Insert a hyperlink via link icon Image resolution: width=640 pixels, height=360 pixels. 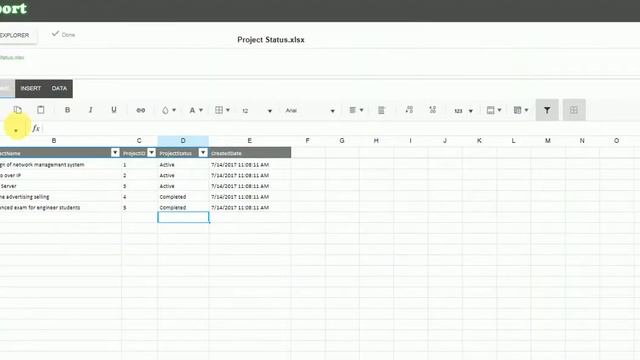141,110
